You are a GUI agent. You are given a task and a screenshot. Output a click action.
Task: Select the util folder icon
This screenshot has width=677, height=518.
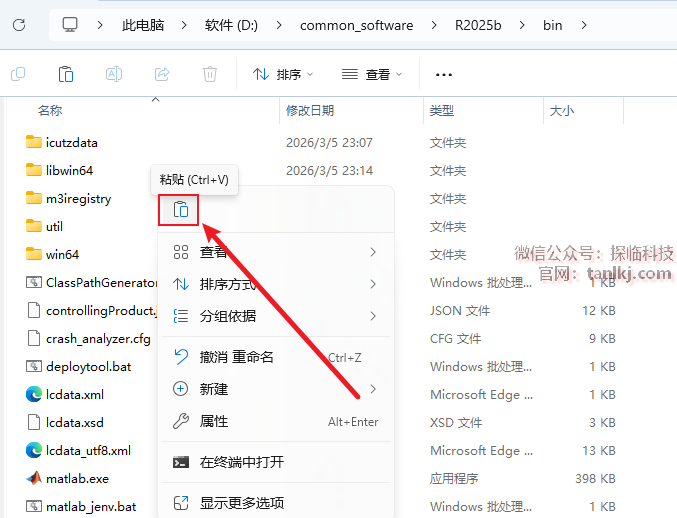(34, 226)
